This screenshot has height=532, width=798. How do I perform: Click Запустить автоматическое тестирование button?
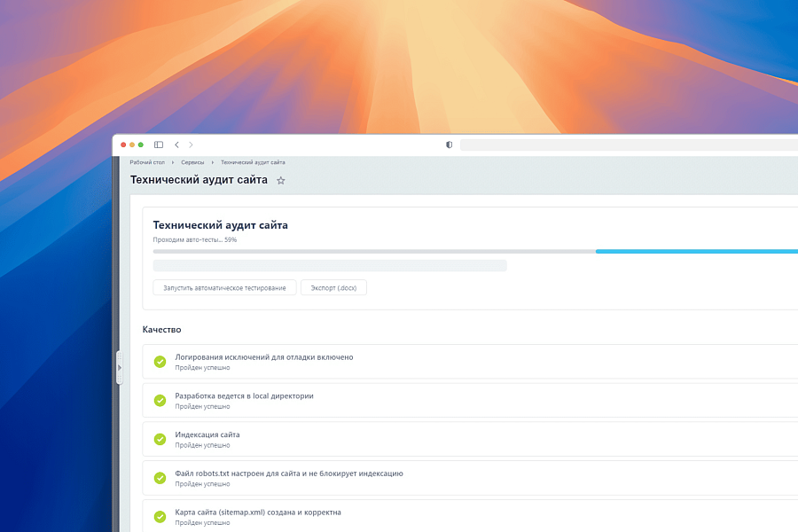[224, 287]
